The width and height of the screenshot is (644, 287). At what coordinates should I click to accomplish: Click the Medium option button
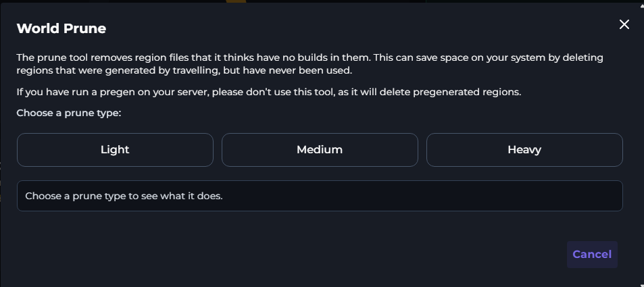[x=320, y=150]
